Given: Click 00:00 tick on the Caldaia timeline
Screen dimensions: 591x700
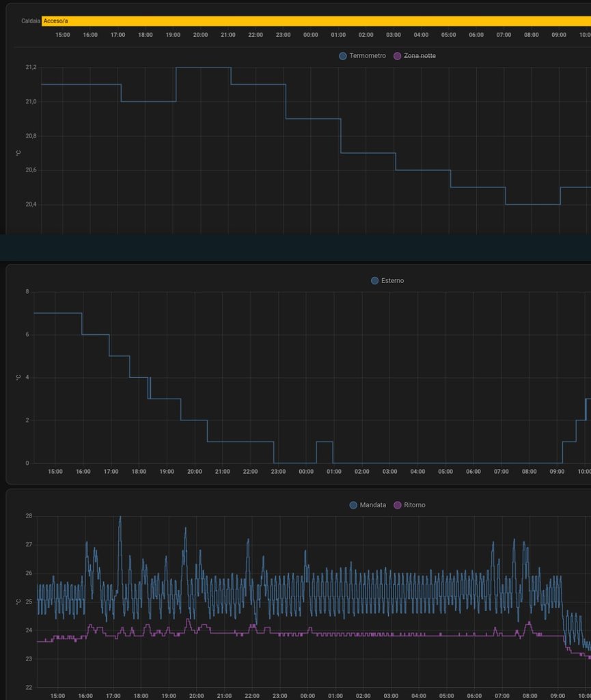Looking at the screenshot, I should pyautogui.click(x=310, y=35).
